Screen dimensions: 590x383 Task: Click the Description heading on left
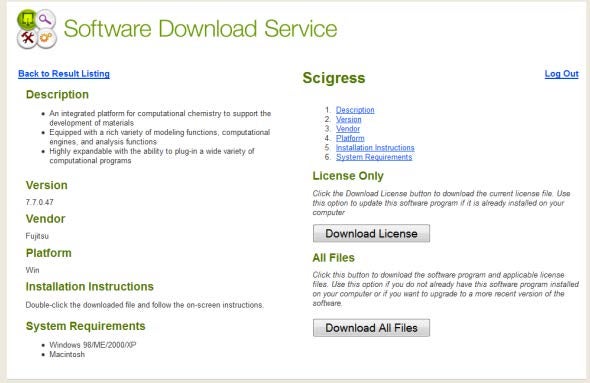(57, 94)
